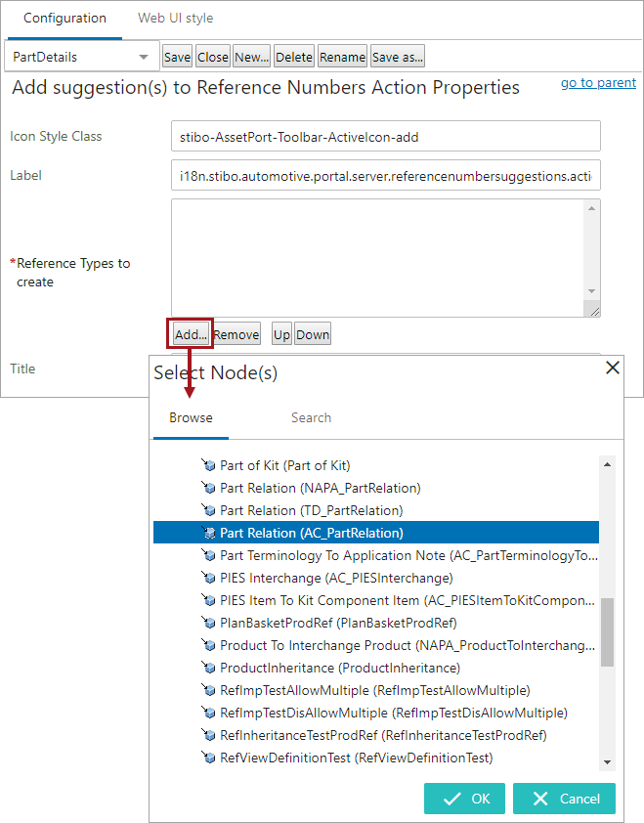Open the Web UI style tab
644x823 pixels.
(175, 18)
